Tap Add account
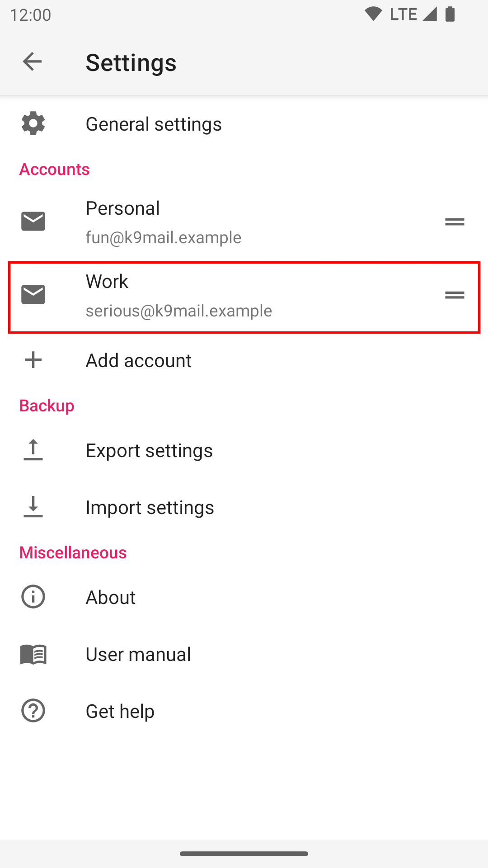 (x=244, y=360)
